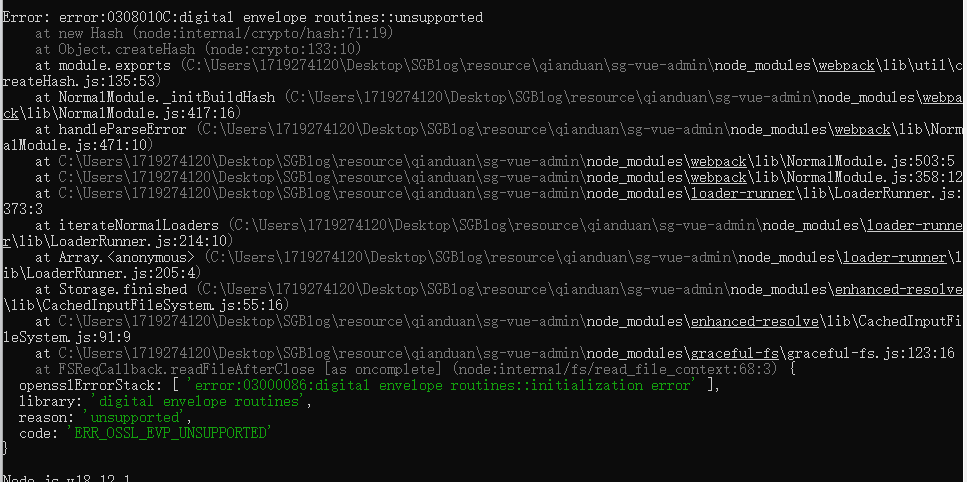Click loader-runner link in Array.<anonymous> line

coord(894,258)
